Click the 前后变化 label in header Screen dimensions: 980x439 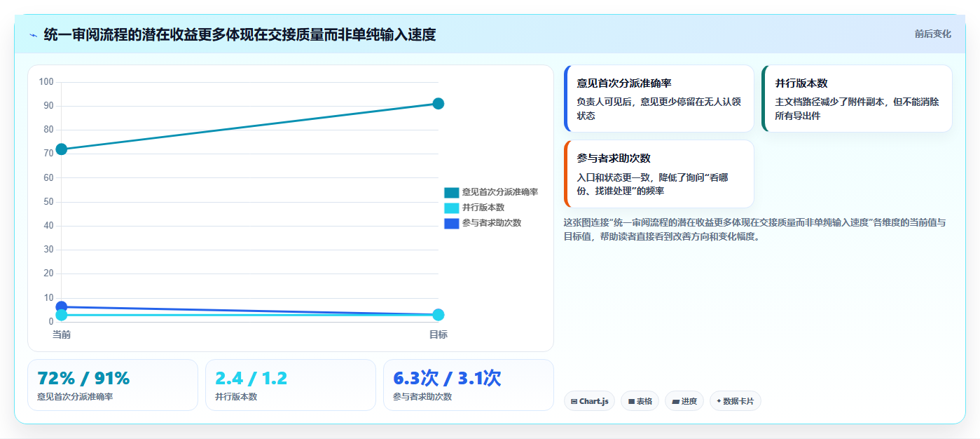click(932, 34)
